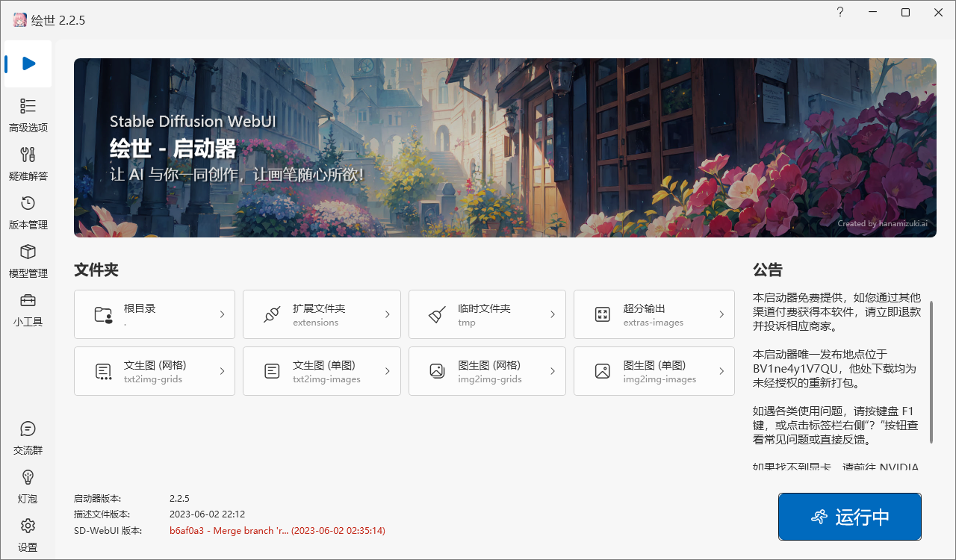Open 疑难解答 troubleshooting tools icon
This screenshot has width=956, height=560.
point(28,155)
